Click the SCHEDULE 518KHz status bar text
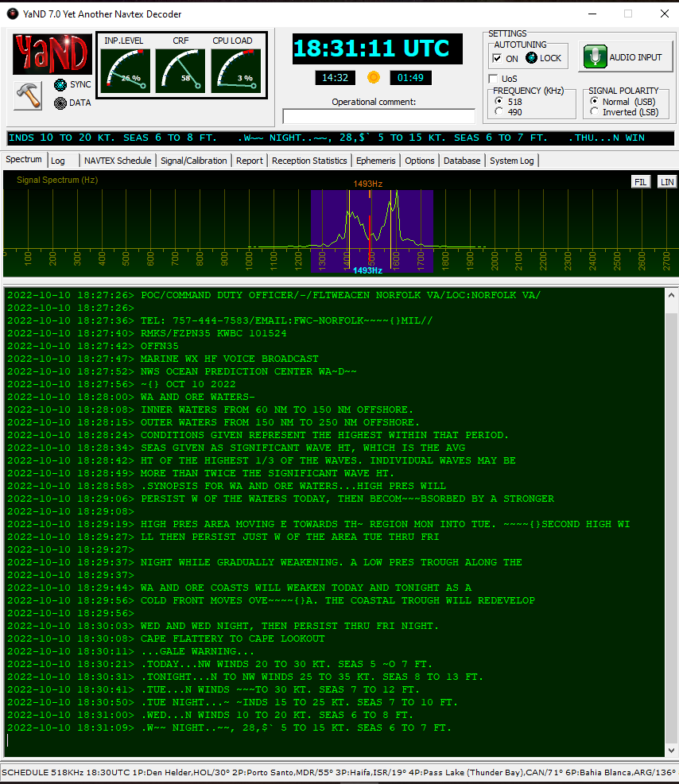 [339, 773]
